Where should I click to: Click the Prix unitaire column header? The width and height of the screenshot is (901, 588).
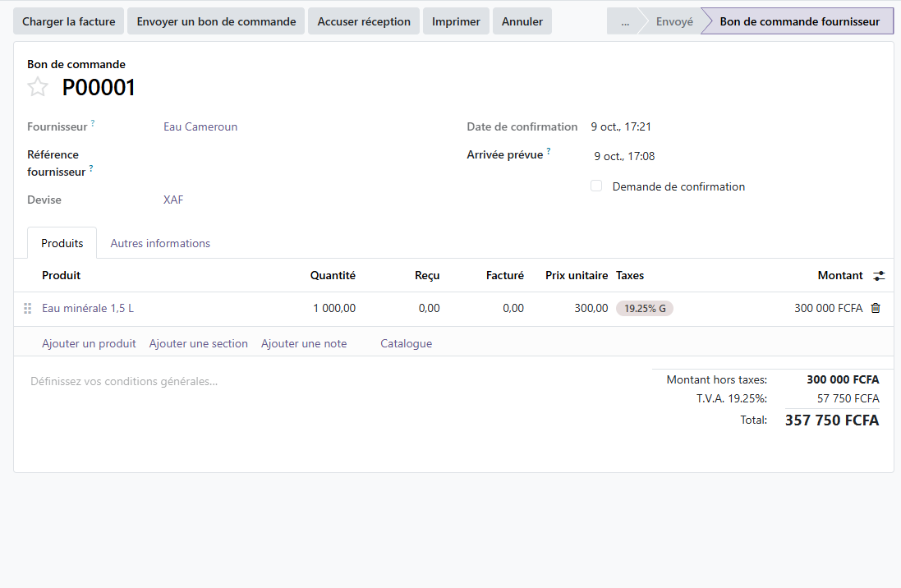[577, 275]
